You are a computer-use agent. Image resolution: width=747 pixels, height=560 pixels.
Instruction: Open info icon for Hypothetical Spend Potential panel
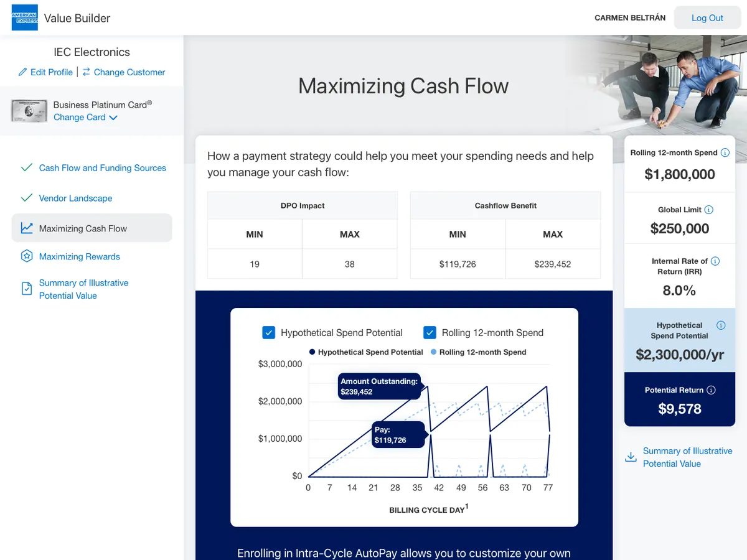(721, 325)
